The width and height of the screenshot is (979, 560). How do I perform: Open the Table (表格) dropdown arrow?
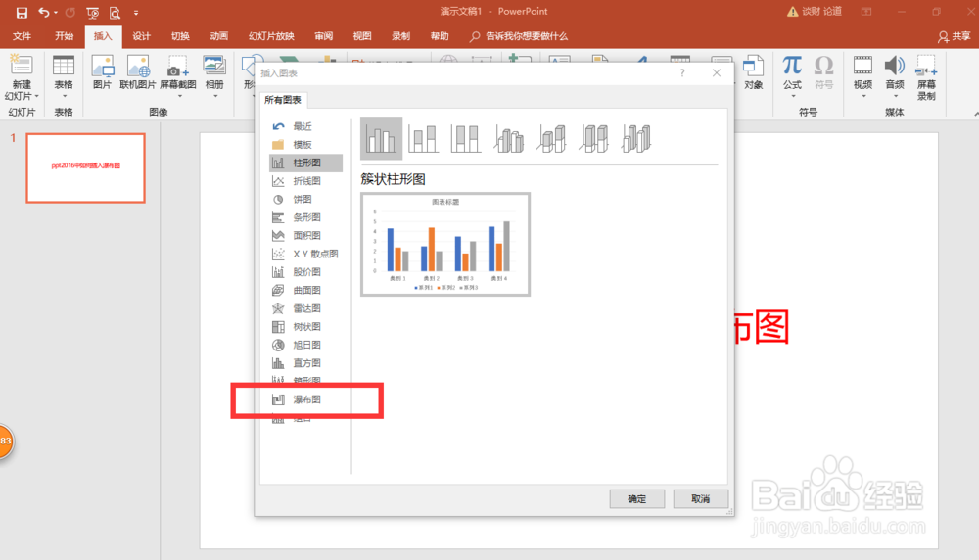click(x=64, y=96)
